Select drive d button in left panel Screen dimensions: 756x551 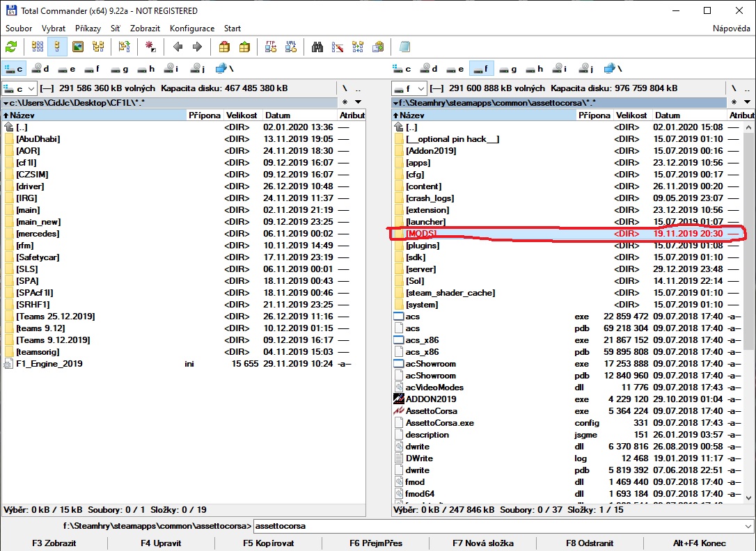pyautogui.click(x=40, y=69)
